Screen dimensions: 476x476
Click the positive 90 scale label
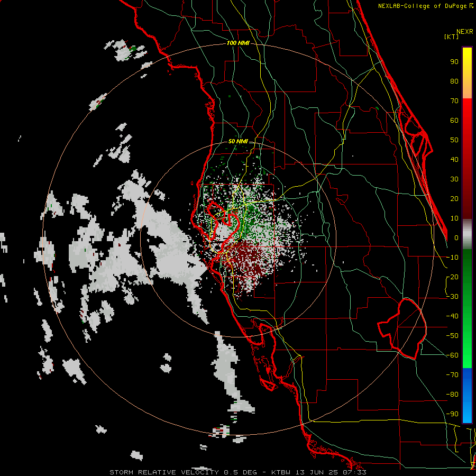(x=454, y=62)
